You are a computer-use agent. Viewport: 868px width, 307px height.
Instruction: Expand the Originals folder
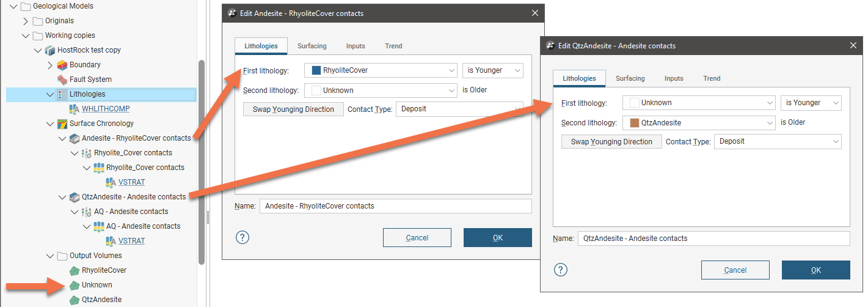(x=26, y=21)
